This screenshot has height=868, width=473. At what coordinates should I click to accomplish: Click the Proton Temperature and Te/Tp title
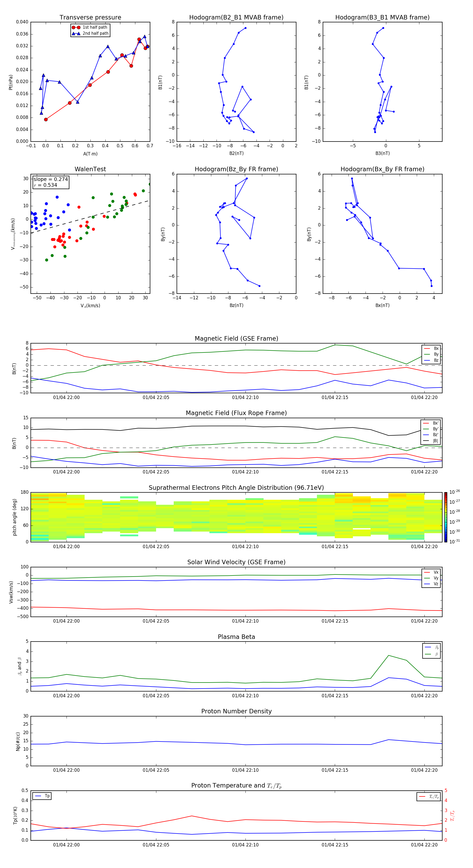236,786
